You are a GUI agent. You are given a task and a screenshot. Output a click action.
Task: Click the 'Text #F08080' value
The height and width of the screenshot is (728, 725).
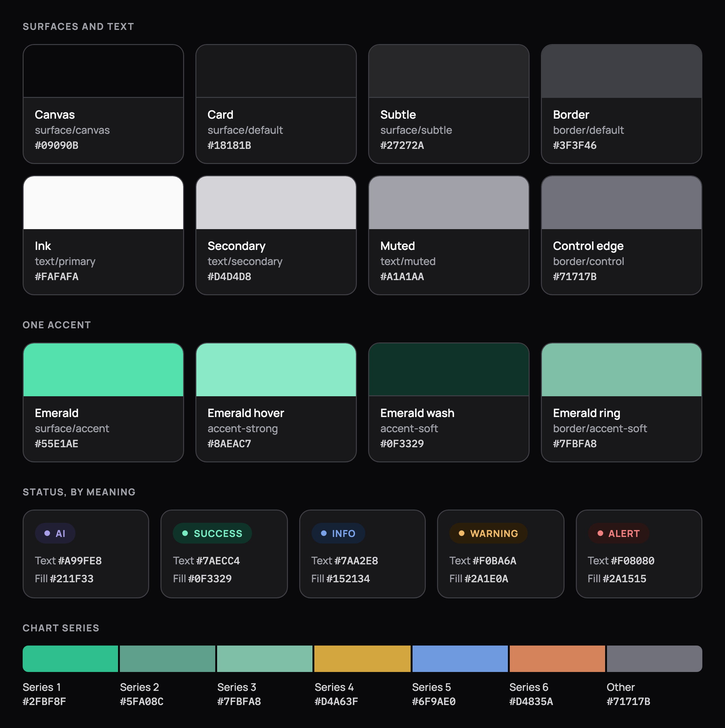621,561
